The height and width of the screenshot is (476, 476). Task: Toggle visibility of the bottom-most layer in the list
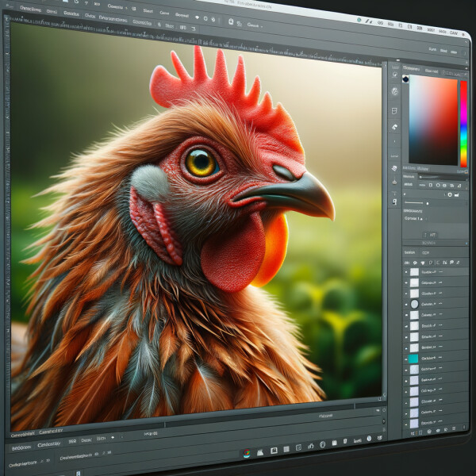[406, 424]
